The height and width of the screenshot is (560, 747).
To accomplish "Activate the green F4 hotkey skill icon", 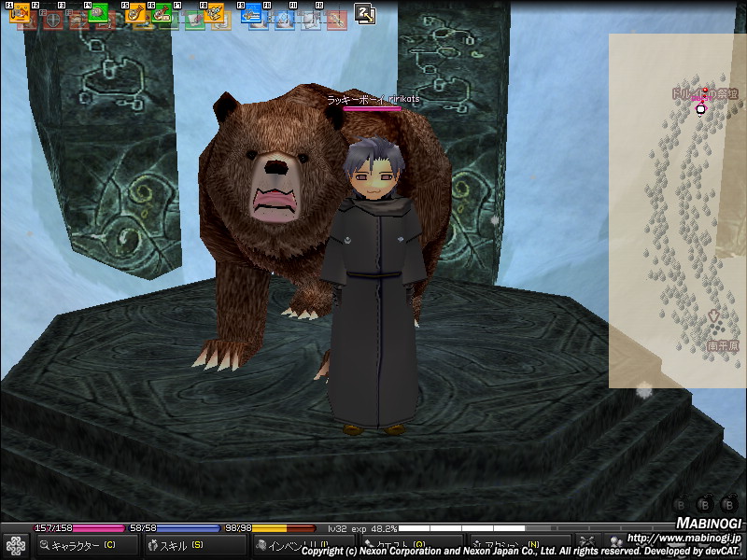I will (98, 13).
